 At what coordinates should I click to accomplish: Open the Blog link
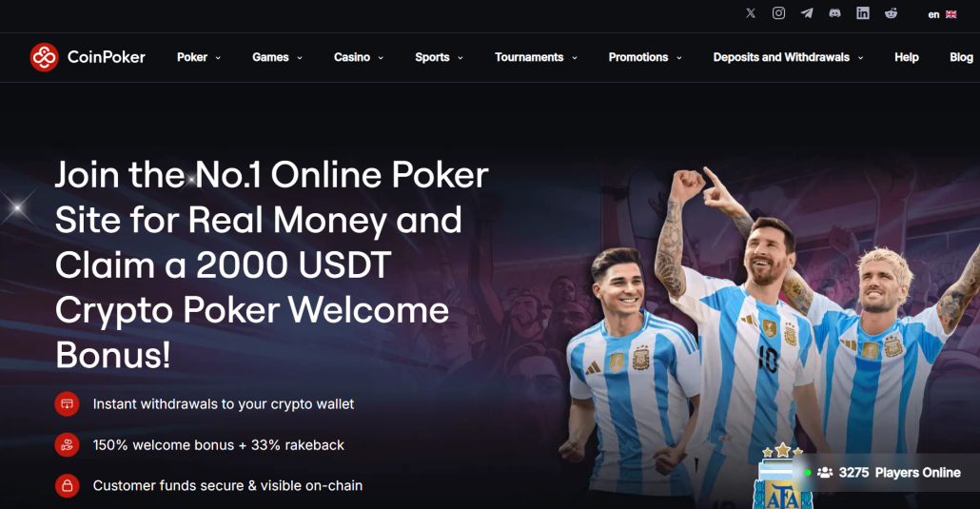click(x=961, y=57)
